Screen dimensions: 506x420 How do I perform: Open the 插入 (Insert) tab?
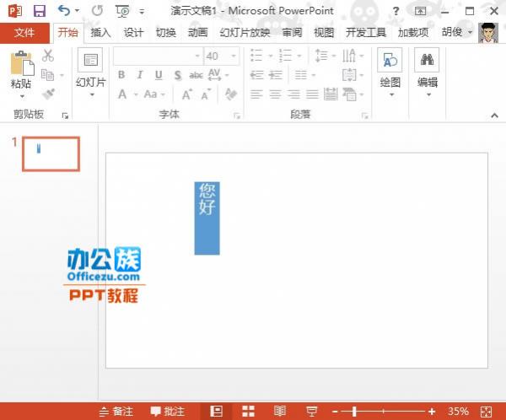pyautogui.click(x=100, y=32)
